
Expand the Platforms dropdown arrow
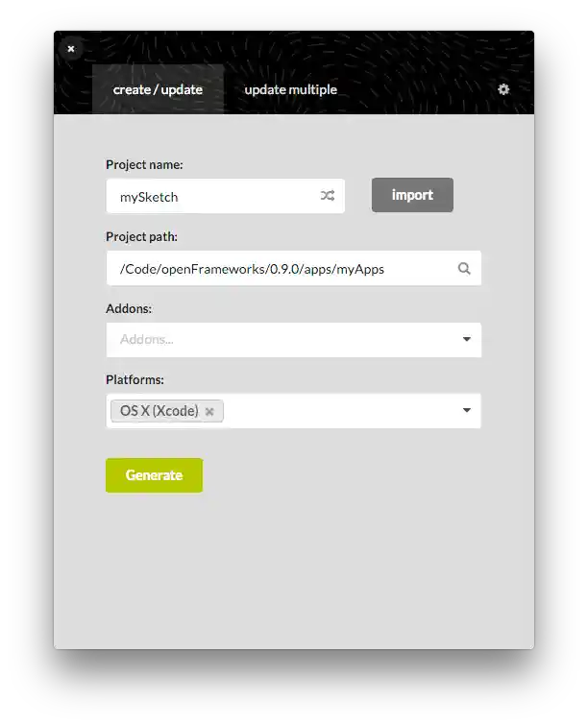click(467, 410)
